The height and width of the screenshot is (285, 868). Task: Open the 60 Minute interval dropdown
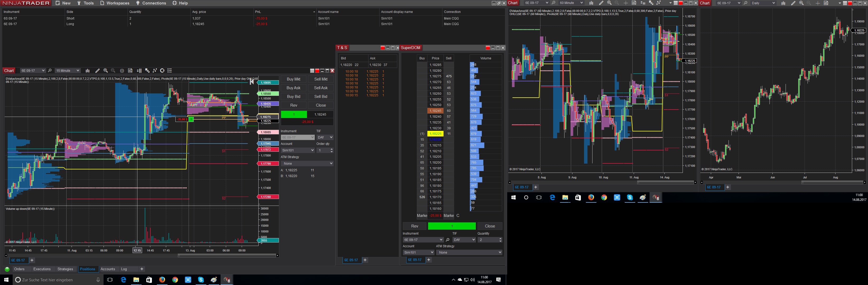(x=571, y=3)
